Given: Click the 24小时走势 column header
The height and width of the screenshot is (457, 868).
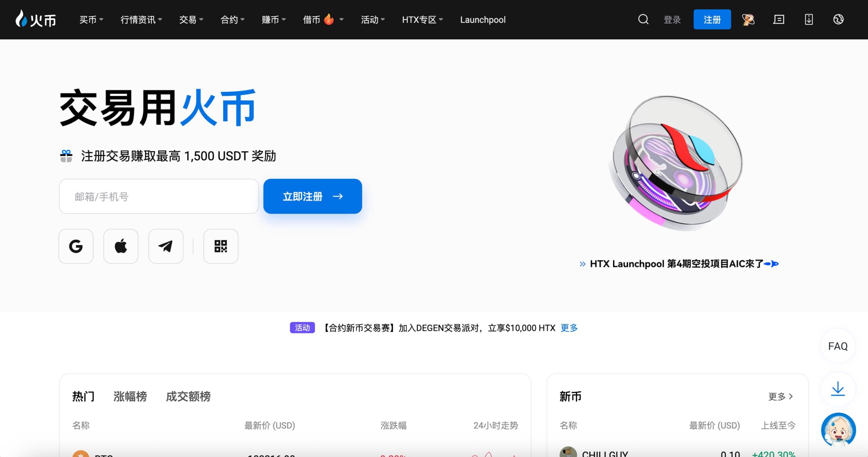Looking at the screenshot, I should [496, 425].
